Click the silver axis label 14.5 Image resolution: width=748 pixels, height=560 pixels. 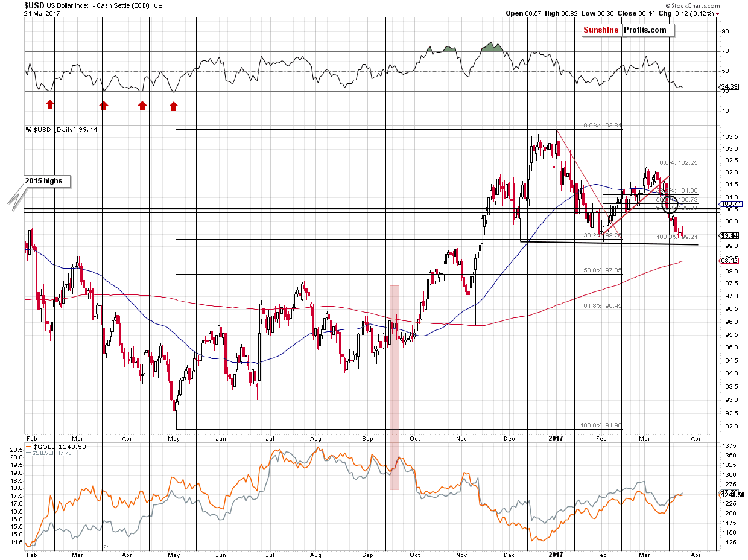tap(17, 542)
